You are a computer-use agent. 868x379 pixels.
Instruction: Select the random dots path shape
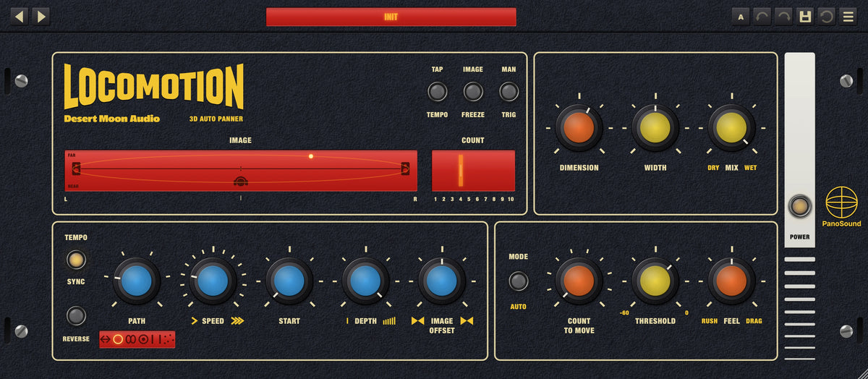point(168,339)
